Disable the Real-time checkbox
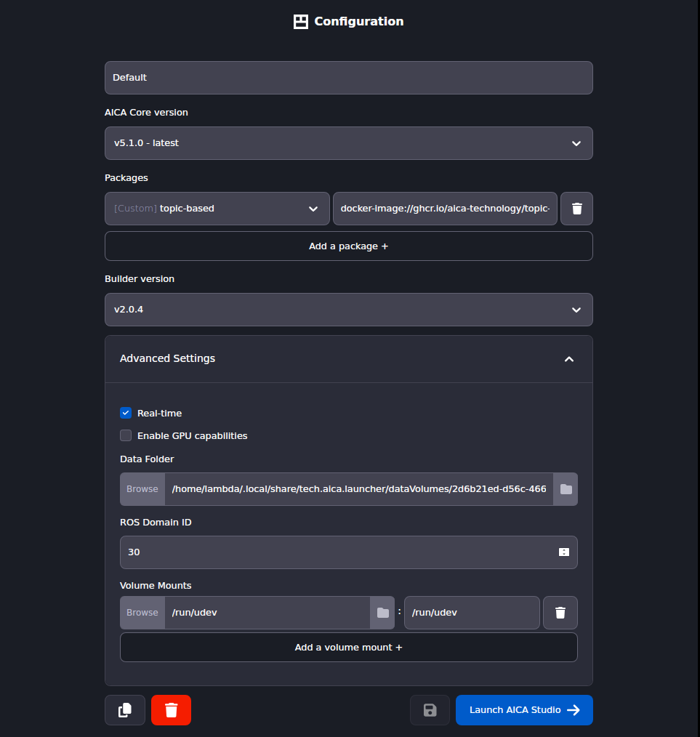700x737 pixels. [126, 412]
